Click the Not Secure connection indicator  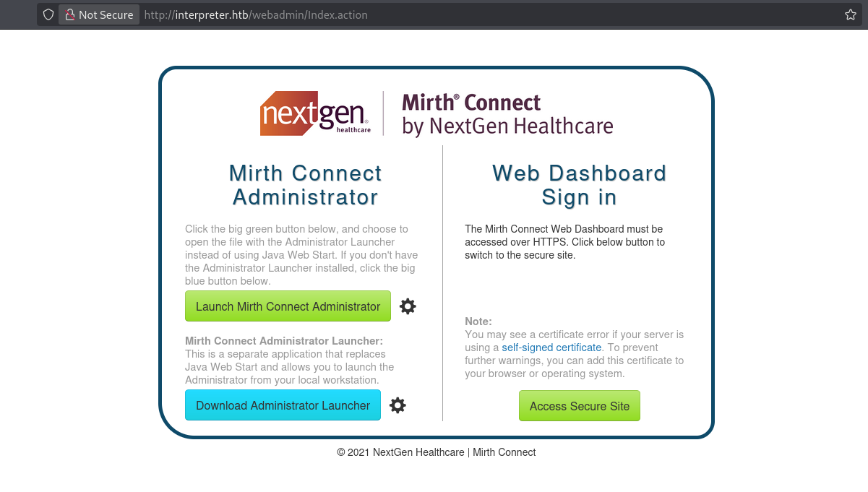tap(99, 14)
